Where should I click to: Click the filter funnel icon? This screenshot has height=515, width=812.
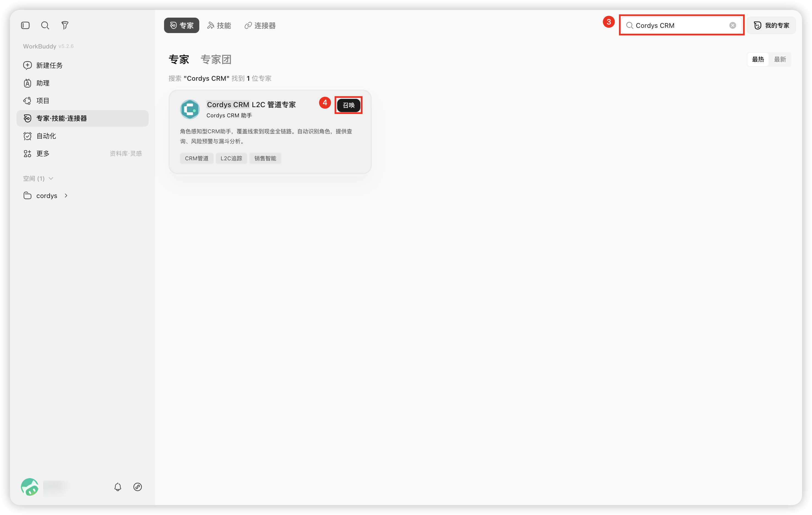pyautogui.click(x=65, y=25)
